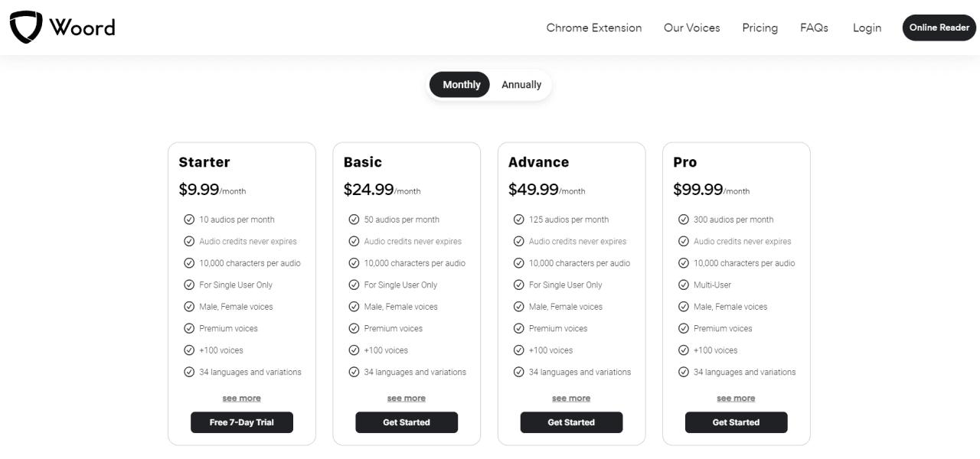Click checkmark icon beside Basic's 50 audios per month
Screen dimensions: 980x459
click(x=354, y=220)
